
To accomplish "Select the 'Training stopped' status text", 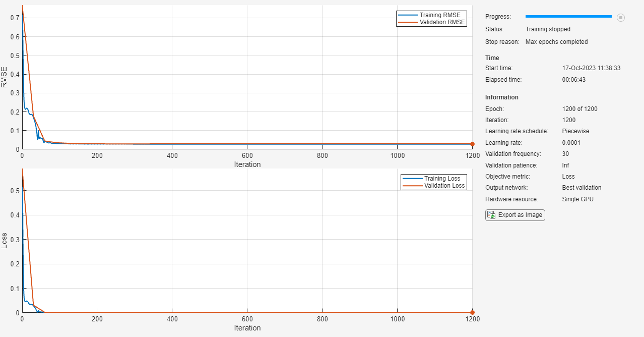I will pos(548,29).
